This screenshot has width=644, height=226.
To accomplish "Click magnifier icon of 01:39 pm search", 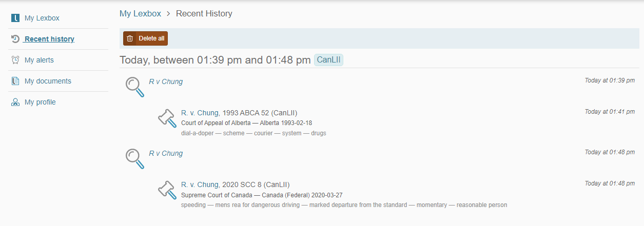I will point(135,87).
